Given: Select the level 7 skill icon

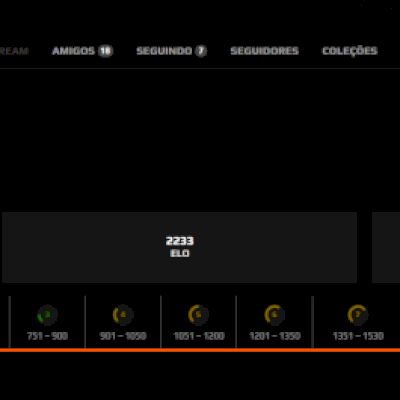Looking at the screenshot, I should [358, 315].
